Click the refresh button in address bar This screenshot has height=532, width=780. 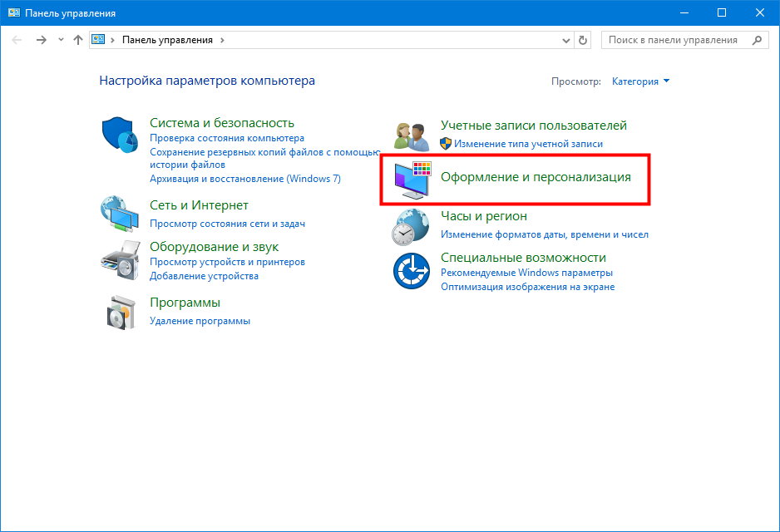(x=583, y=40)
